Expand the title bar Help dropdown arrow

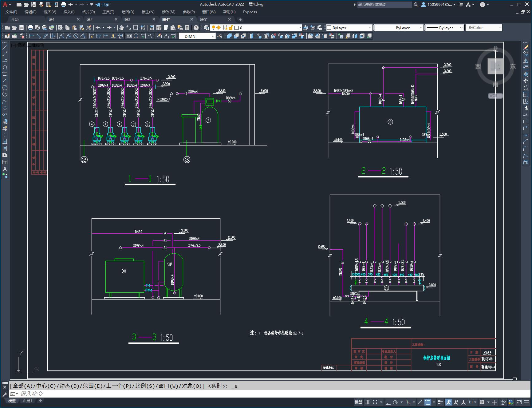pyautogui.click(x=488, y=5)
